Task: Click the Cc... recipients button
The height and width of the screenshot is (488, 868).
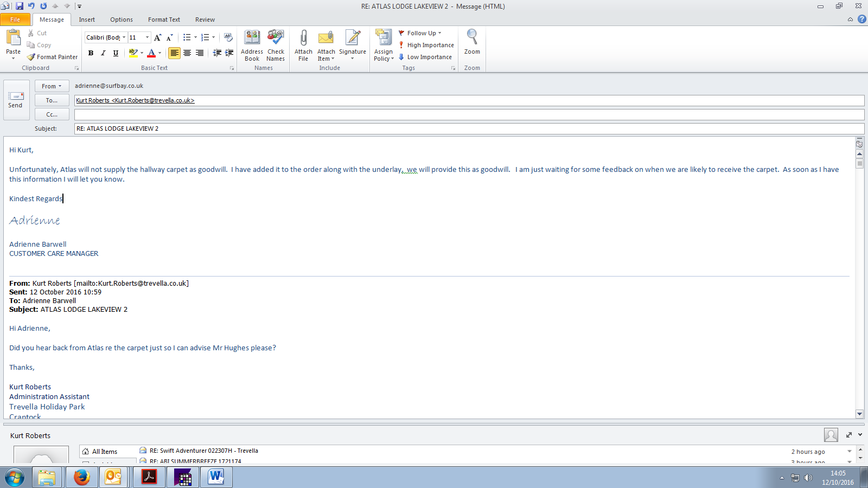Action: pos(52,114)
